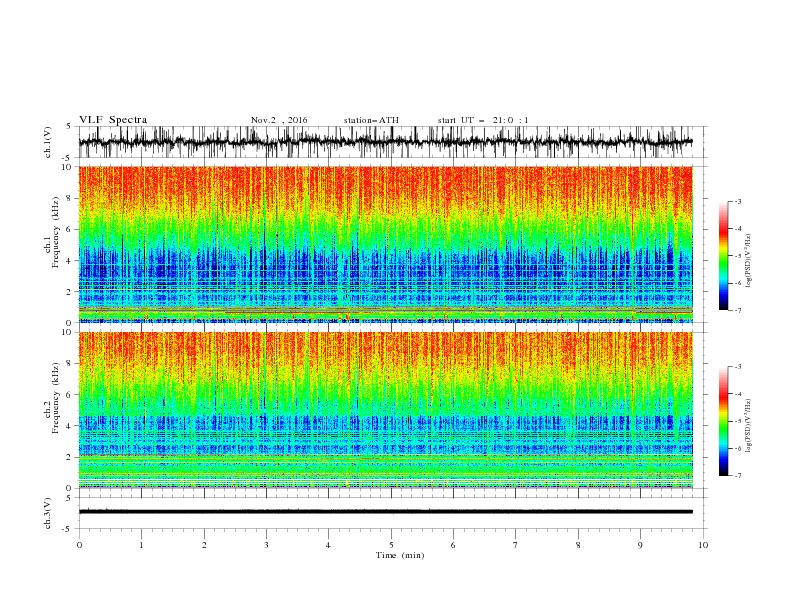Click the 'ch.1(V)' waveform axis label
The image size is (792, 612).
48,142
